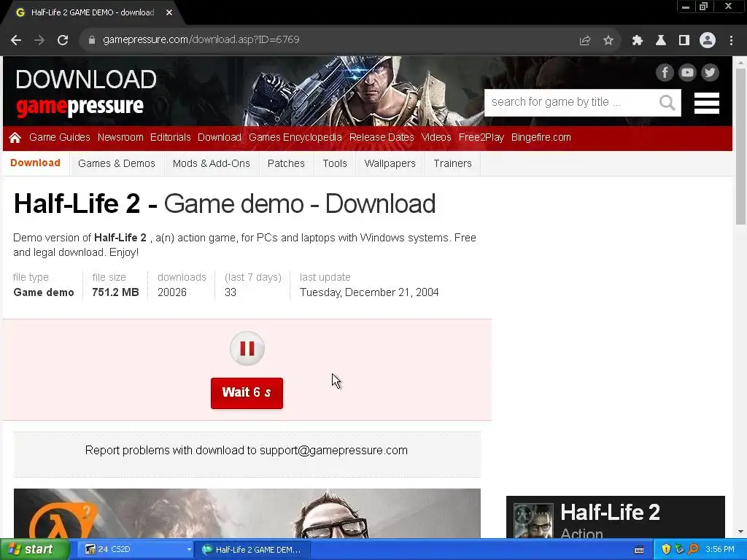Screen dimensions: 747x560
Task: Click scrollbar down arrow
Action: click(x=740, y=532)
